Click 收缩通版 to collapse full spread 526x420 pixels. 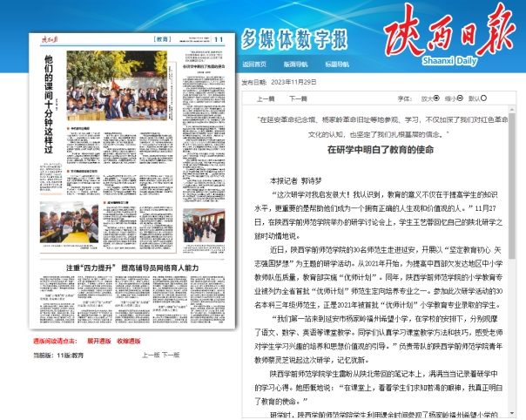(x=129, y=342)
